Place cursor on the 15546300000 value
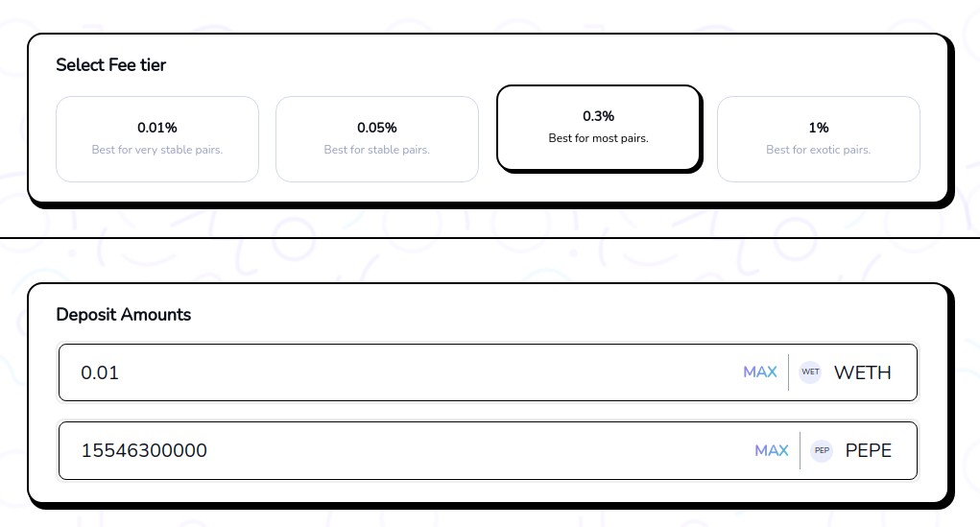The image size is (980, 527). [144, 450]
